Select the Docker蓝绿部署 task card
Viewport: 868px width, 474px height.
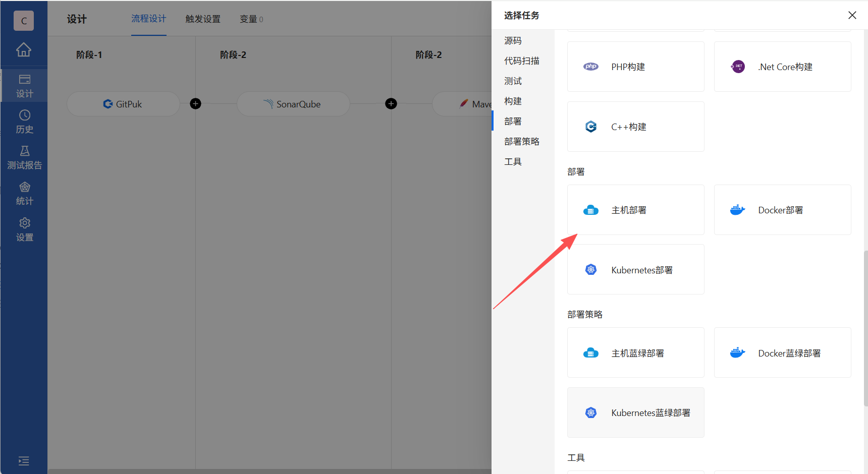click(x=783, y=352)
